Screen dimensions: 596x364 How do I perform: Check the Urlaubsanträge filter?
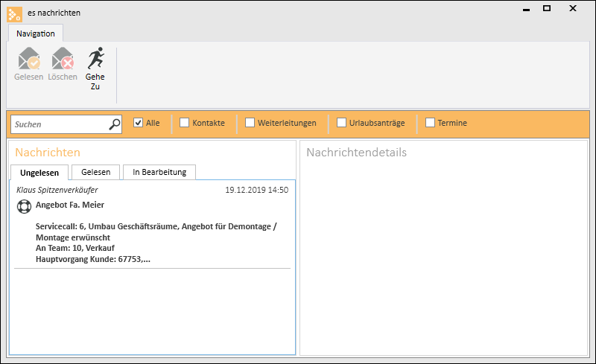341,122
